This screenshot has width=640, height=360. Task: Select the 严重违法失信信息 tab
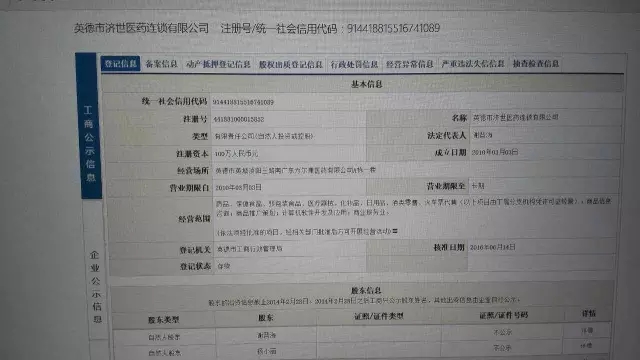tap(473, 64)
